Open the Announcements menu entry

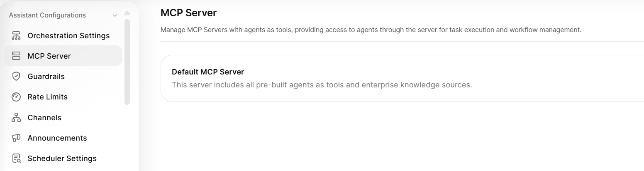coord(57,138)
